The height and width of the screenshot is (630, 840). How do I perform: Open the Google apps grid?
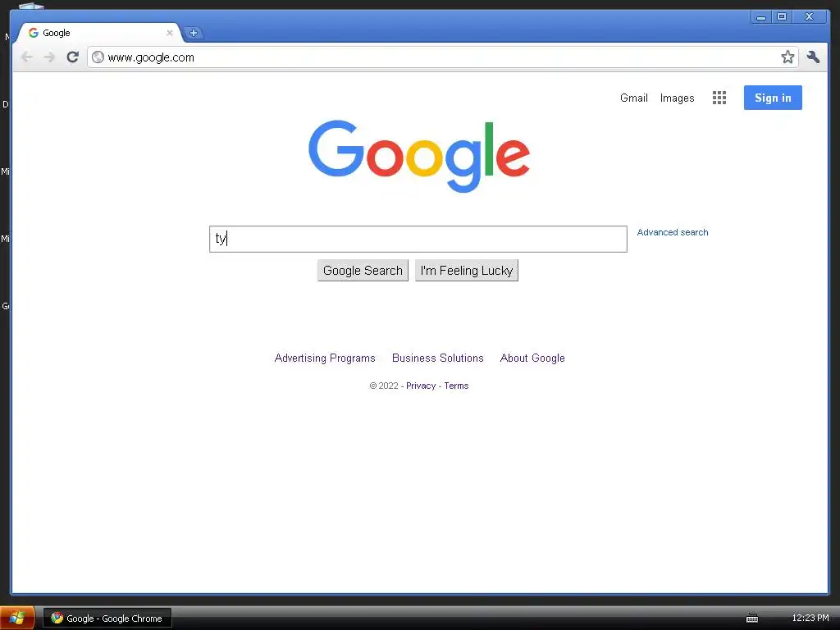719,98
